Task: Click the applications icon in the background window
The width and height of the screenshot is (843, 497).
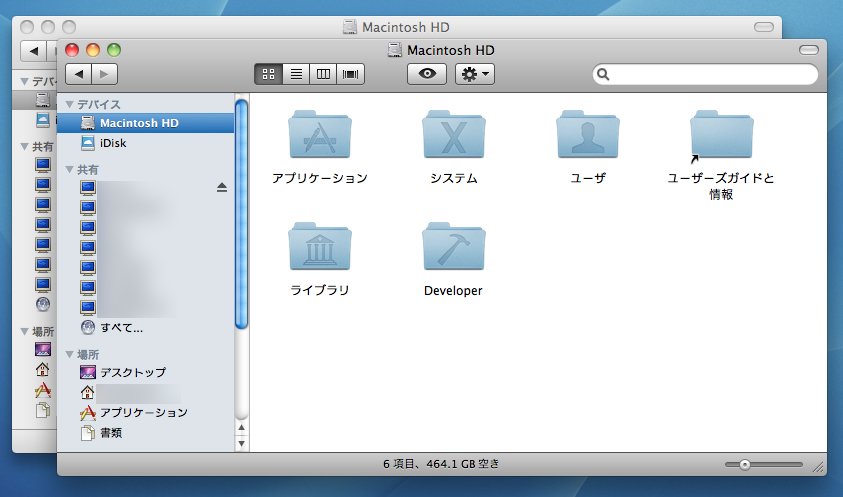Action: (x=42, y=390)
